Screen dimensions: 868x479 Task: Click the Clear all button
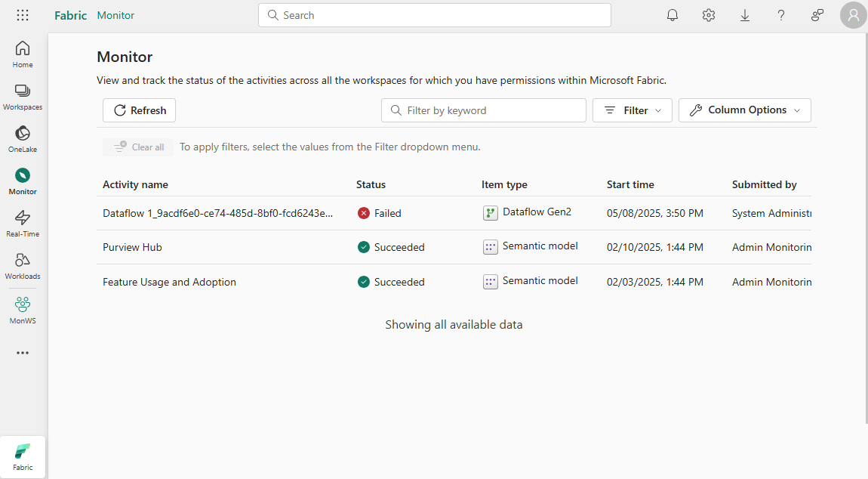[x=137, y=147]
